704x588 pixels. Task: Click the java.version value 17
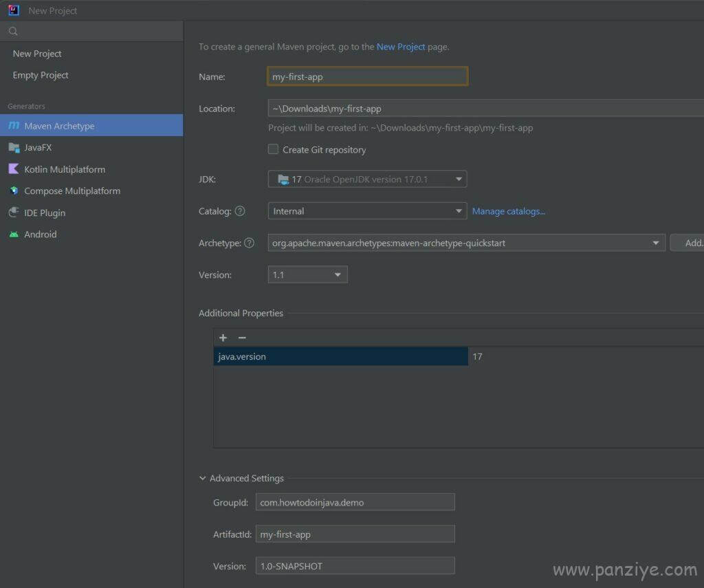tap(477, 356)
